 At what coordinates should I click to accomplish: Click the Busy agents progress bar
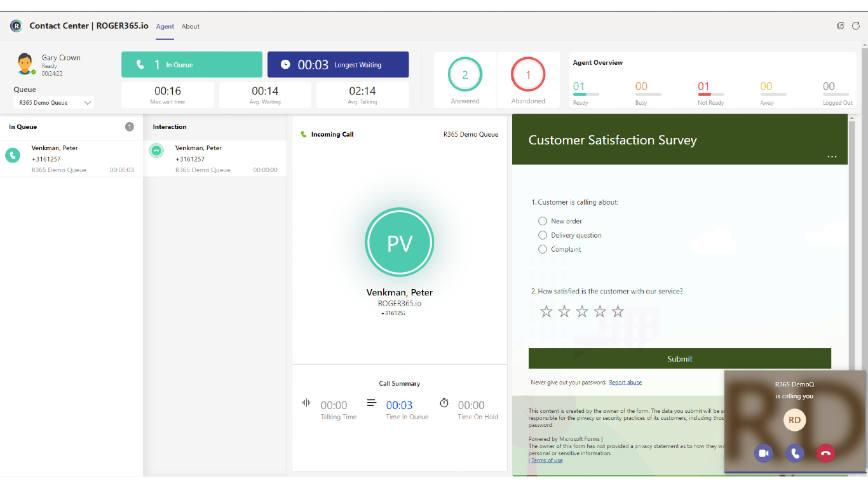648,94
